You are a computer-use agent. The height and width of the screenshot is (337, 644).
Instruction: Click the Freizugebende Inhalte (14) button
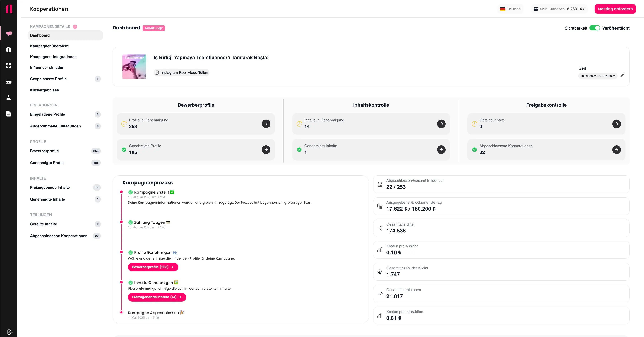(157, 297)
